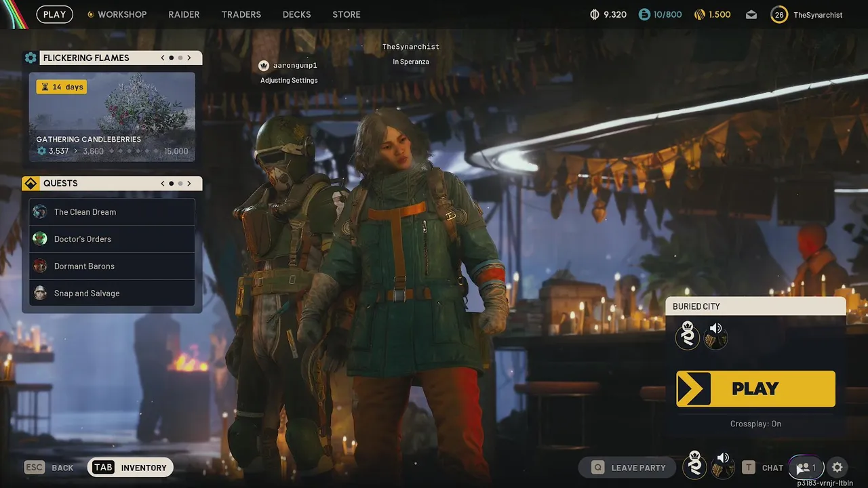Open the social friends icon showing 1
Screen dimensions: 868x488
[x=806, y=468]
